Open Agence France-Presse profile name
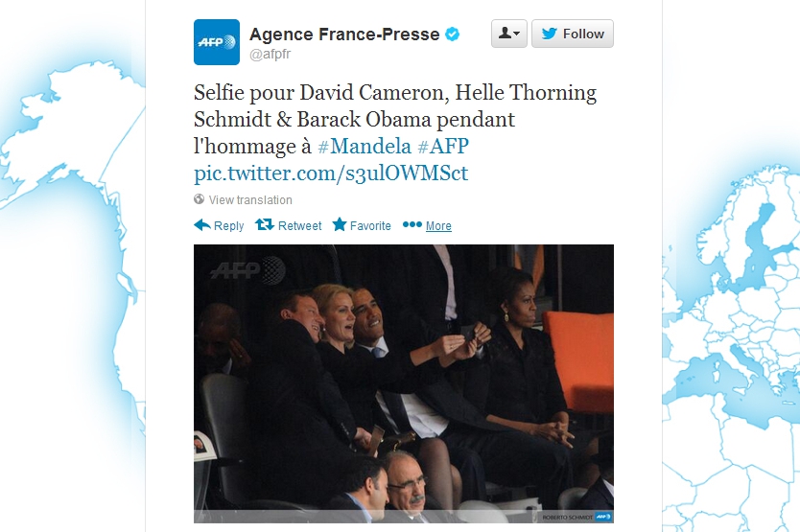This screenshot has height=532, width=800. click(x=344, y=35)
